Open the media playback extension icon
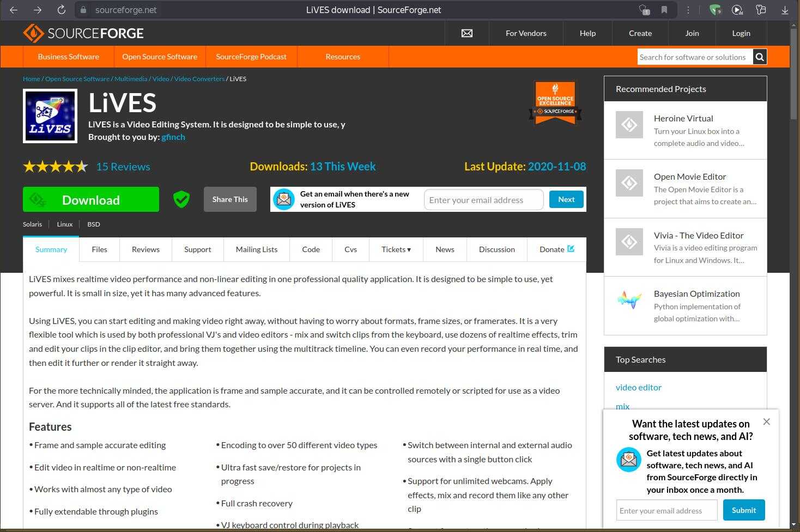Image resolution: width=800 pixels, height=532 pixels. pyautogui.click(x=737, y=10)
